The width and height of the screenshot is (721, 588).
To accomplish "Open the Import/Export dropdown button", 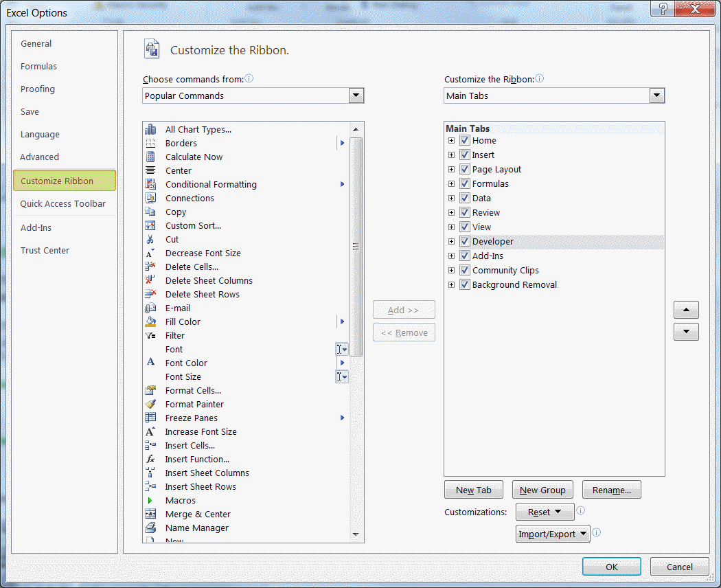I will pos(553,534).
